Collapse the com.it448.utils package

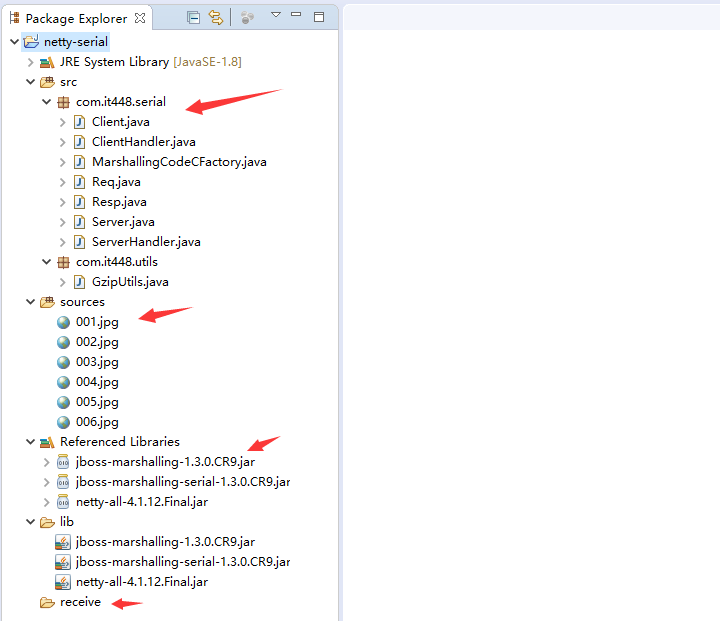click(46, 262)
